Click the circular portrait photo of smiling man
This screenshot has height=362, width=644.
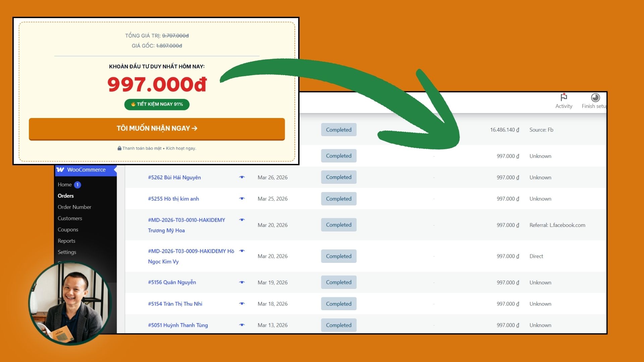[70, 304]
